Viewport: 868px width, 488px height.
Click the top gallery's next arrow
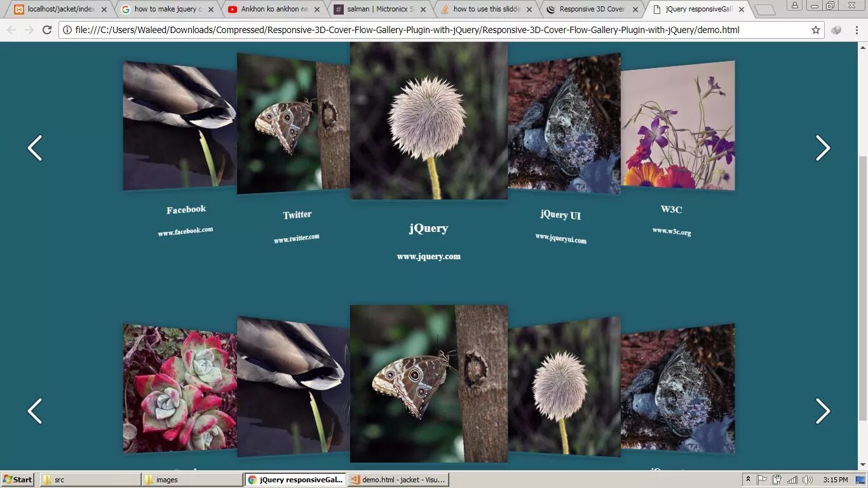click(x=823, y=148)
